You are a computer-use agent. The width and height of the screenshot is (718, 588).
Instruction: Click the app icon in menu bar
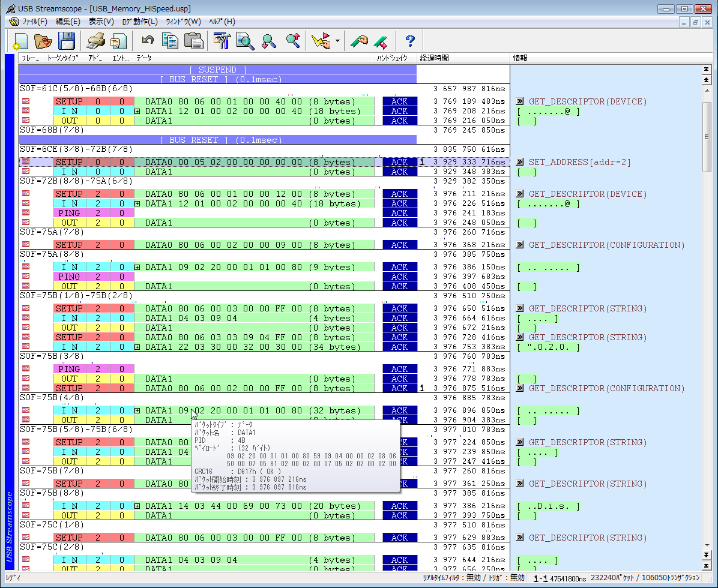point(14,22)
